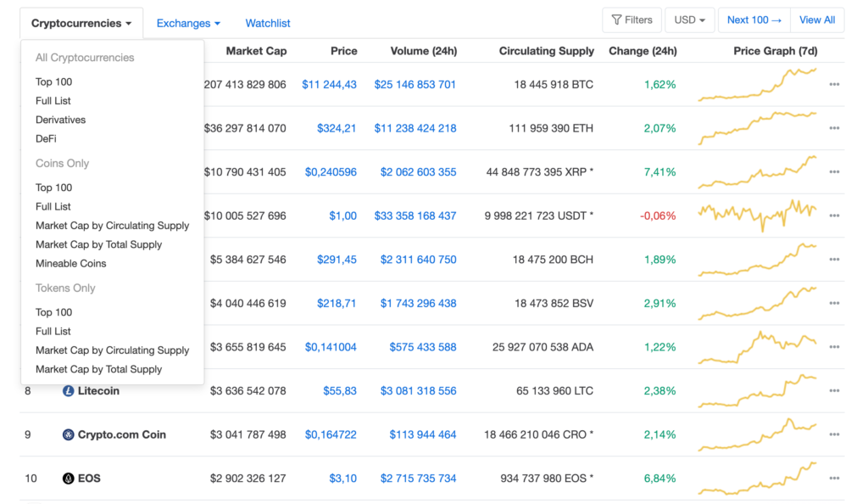
Task: Select Top 100 under All Cryptocurrencies
Action: (x=53, y=82)
